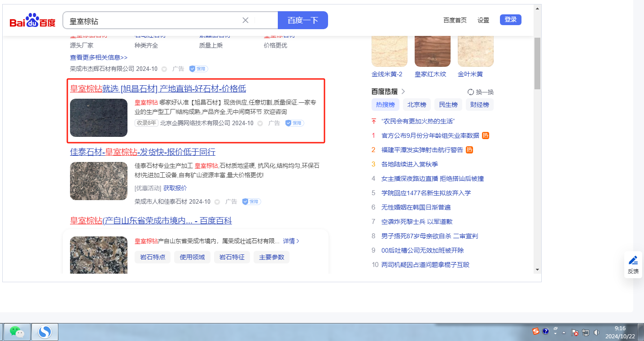Open the dark stone thumbnail of 旭昌石材 result
Image resolution: width=644 pixels, height=341 pixels.
click(x=99, y=118)
